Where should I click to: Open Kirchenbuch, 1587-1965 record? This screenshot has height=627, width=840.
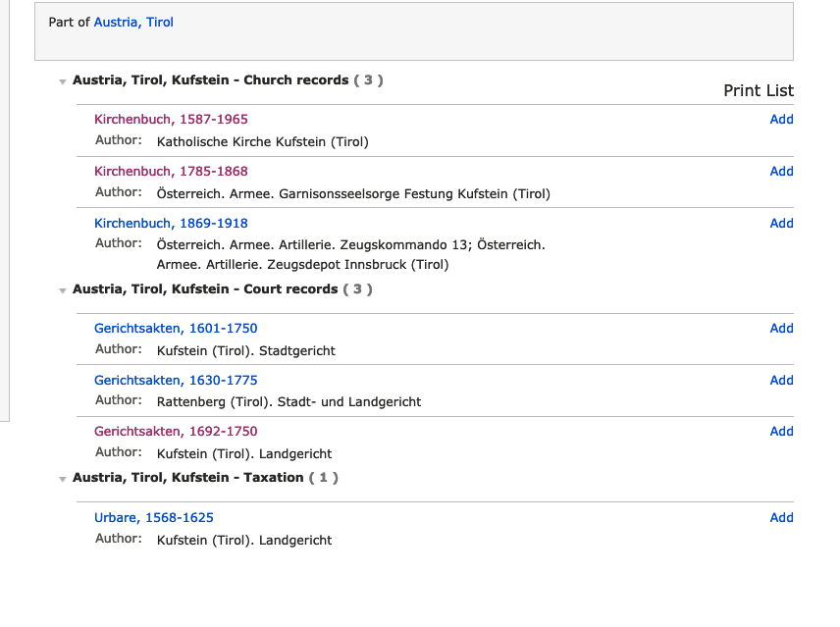click(171, 119)
